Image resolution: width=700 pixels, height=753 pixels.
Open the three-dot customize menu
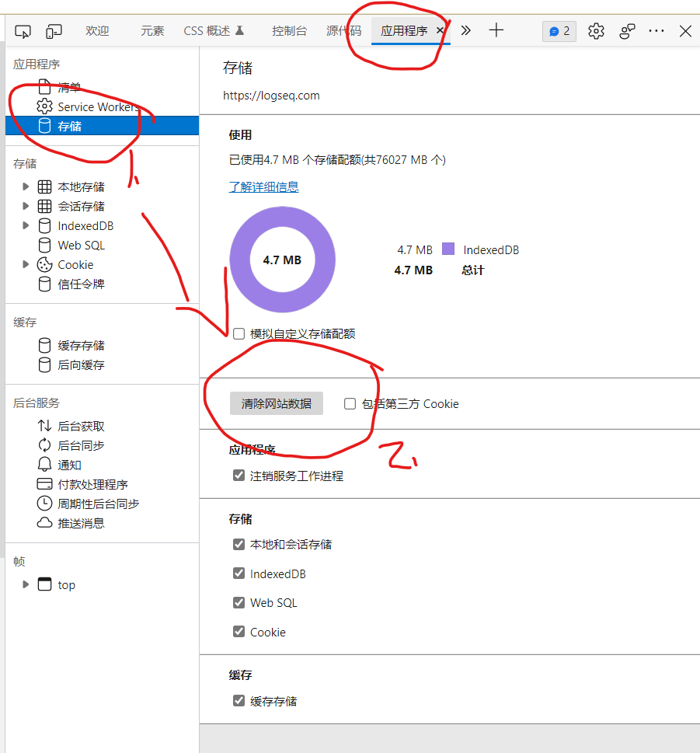pos(656,31)
